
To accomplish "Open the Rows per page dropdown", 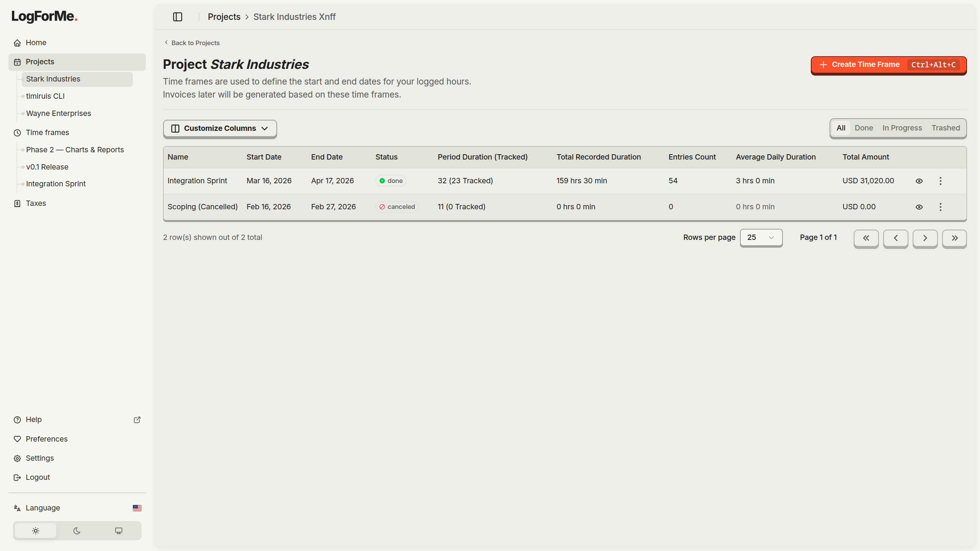I will (761, 238).
